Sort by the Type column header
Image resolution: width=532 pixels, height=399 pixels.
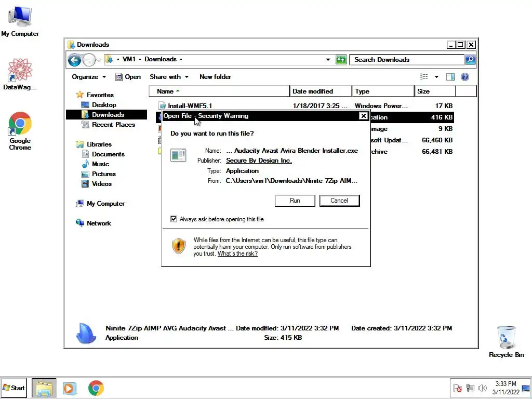pos(383,91)
